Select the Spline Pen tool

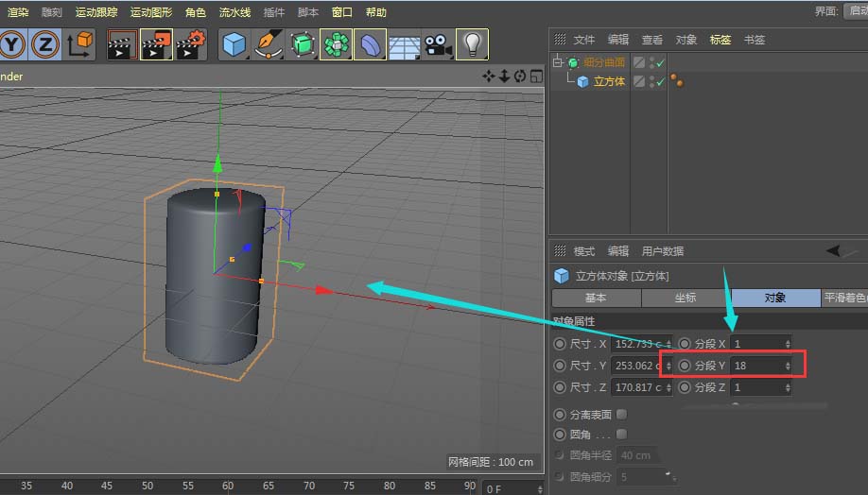[269, 43]
